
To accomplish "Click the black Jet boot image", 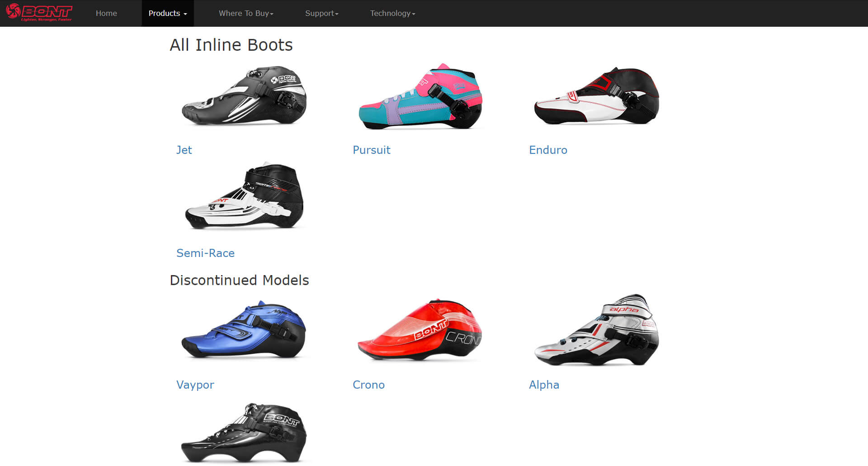I will (244, 96).
